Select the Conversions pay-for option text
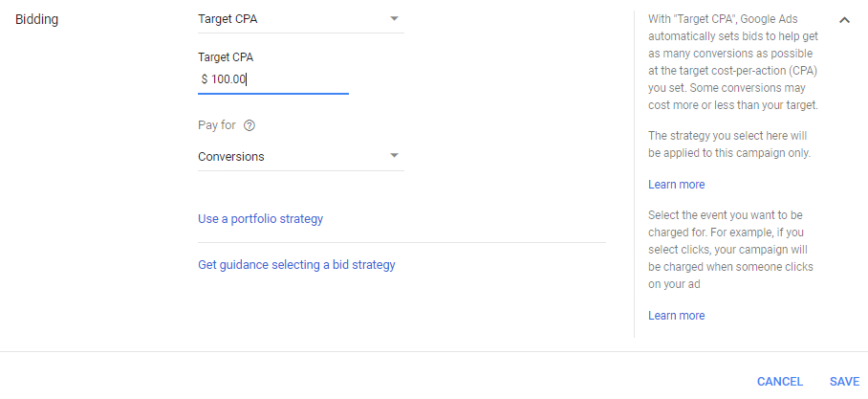The width and height of the screenshot is (868, 399). coord(230,157)
